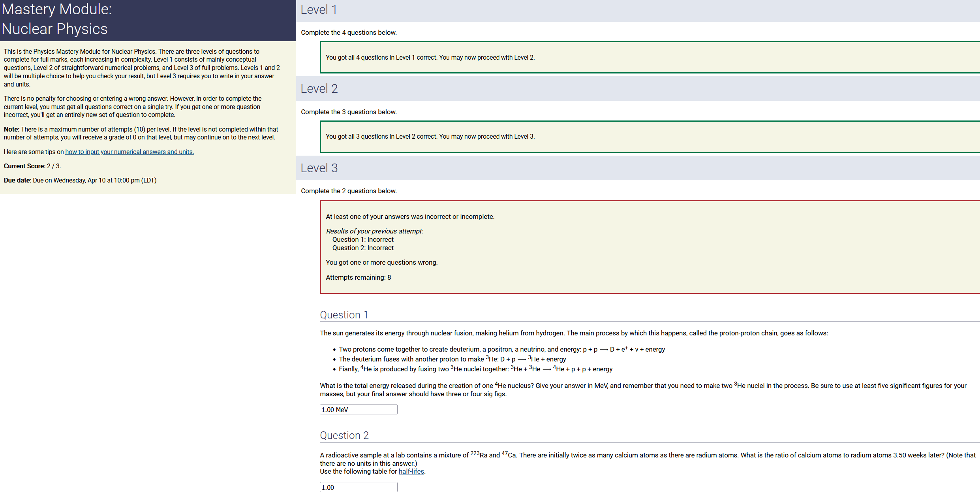This screenshot has height=493, width=980.
Task: Click the Question 2 heading
Action: pyautogui.click(x=344, y=435)
